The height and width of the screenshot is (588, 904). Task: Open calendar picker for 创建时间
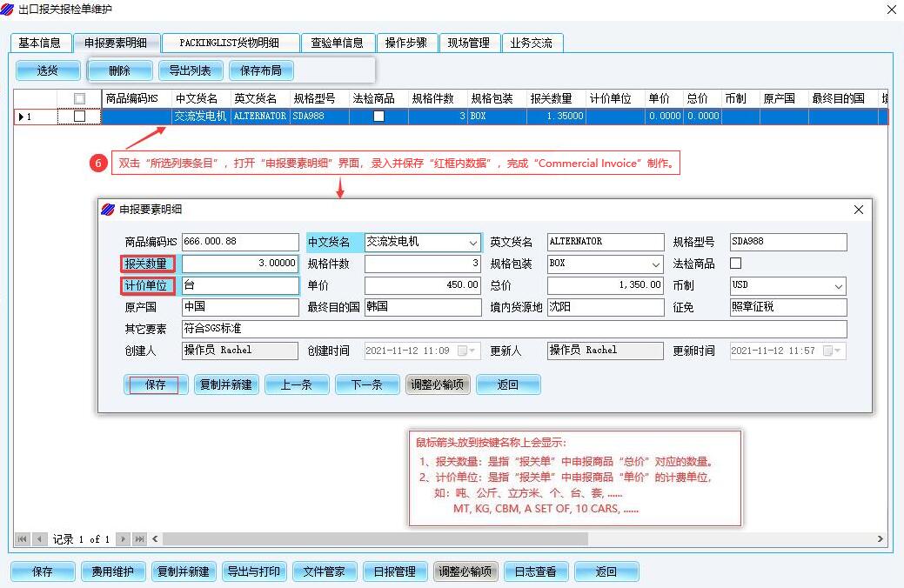tap(472, 351)
